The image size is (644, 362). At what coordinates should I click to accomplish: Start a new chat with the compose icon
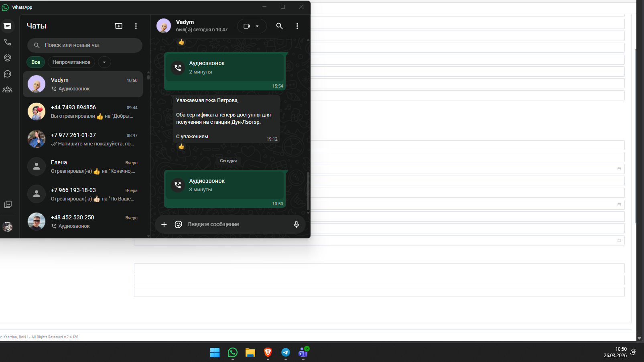[x=119, y=26]
